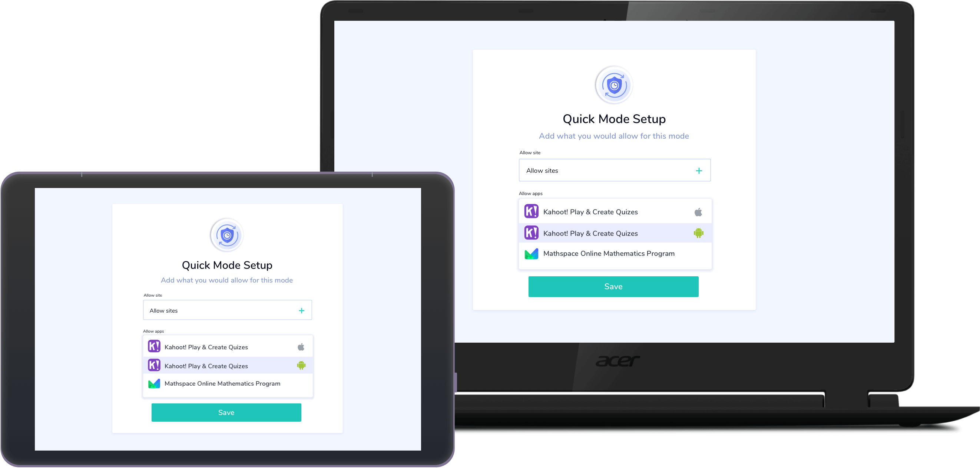Click the Save button on the desktop screen

click(x=612, y=287)
